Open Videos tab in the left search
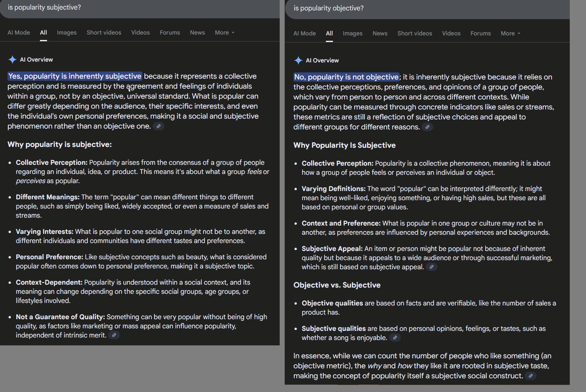The image size is (586, 392). 141,32
